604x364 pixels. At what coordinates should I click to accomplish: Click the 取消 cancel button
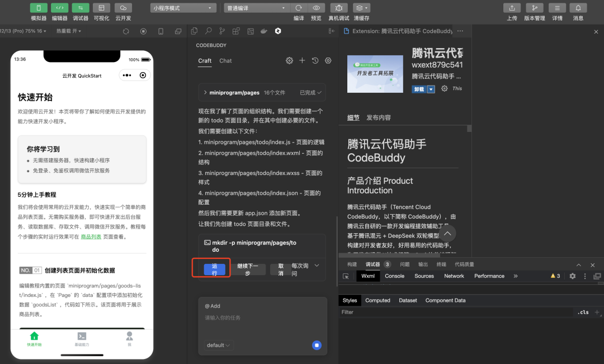[281, 270]
